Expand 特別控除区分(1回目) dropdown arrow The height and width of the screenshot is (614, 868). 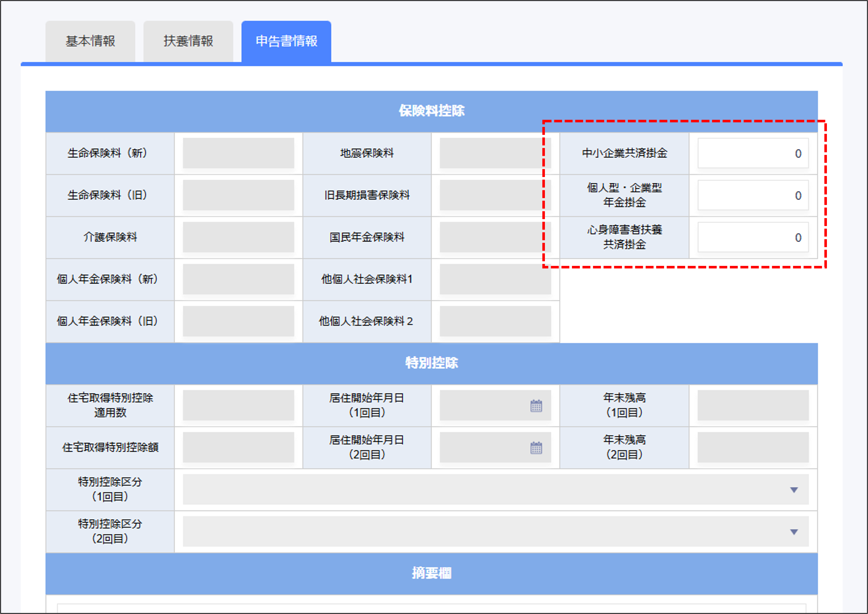point(793,490)
